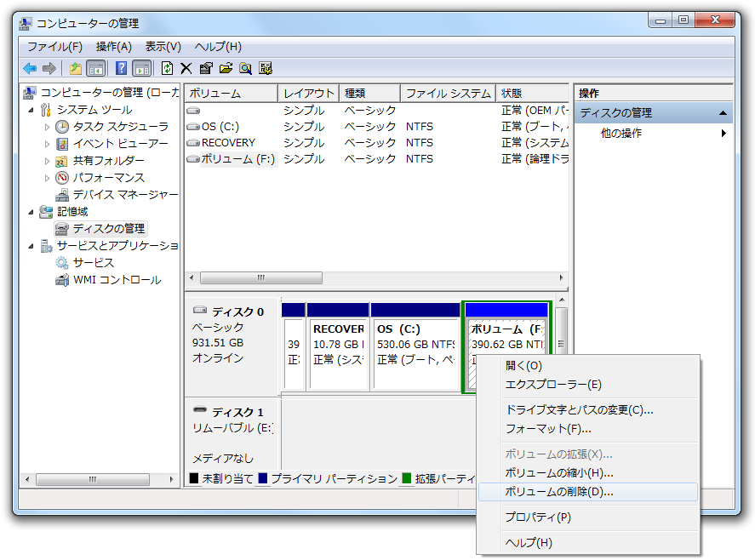
Task: Select WMI コントロール in the tree
Action: coord(117,280)
